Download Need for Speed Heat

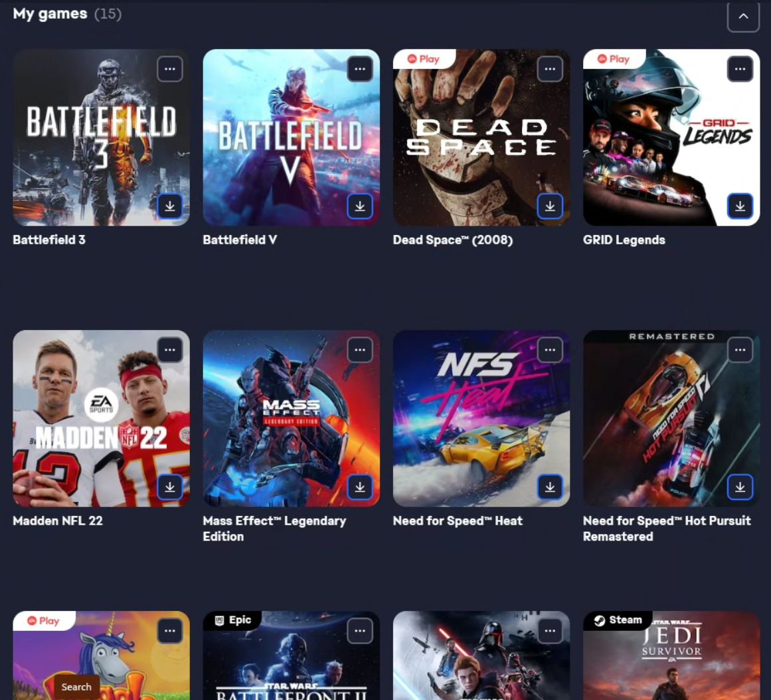click(x=551, y=487)
